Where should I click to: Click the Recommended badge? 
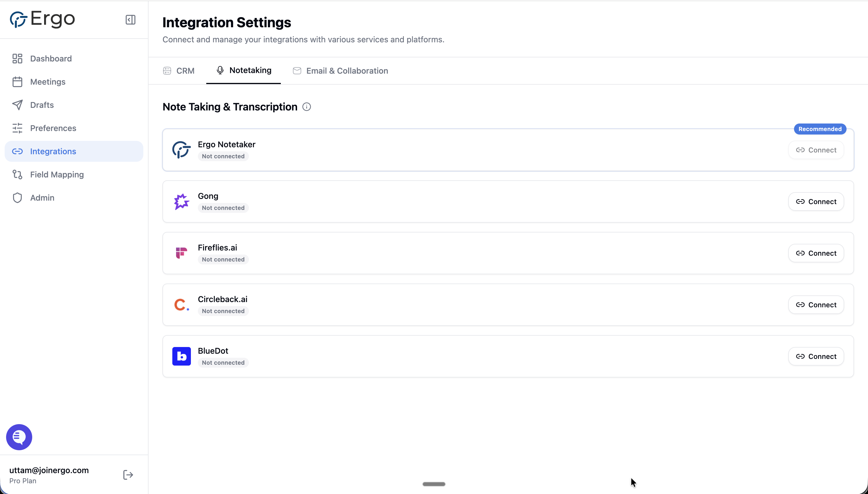pyautogui.click(x=820, y=129)
